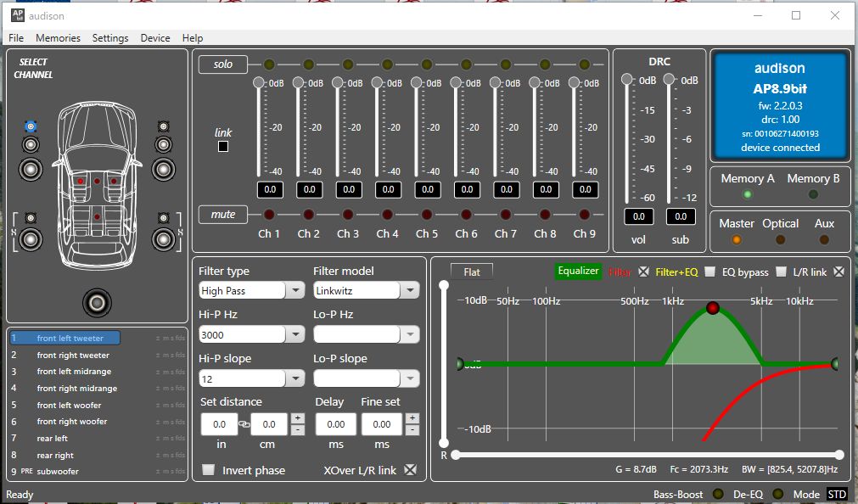Select the front left midrange speaker icon

(x=31, y=144)
